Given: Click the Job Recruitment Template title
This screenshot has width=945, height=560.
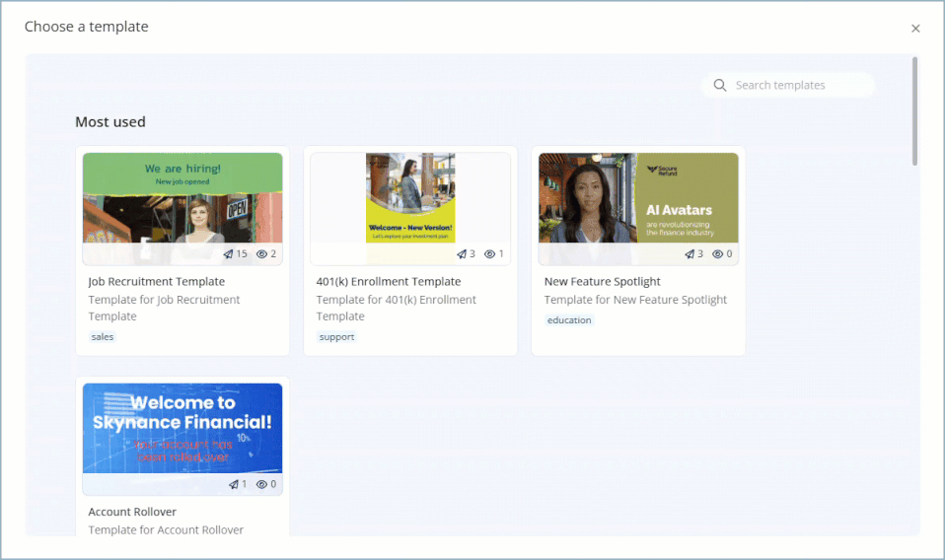Looking at the screenshot, I should [157, 282].
